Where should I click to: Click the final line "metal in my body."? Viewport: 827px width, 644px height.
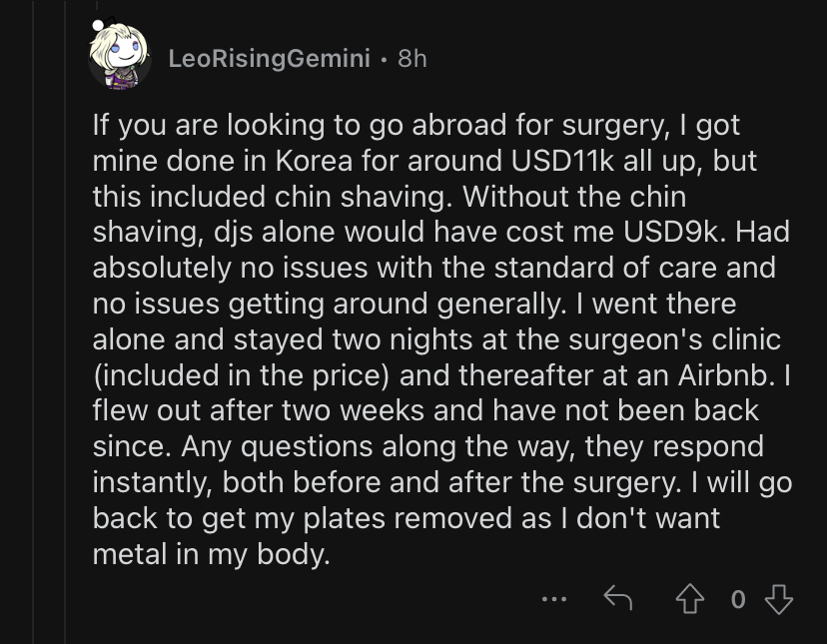point(212,554)
